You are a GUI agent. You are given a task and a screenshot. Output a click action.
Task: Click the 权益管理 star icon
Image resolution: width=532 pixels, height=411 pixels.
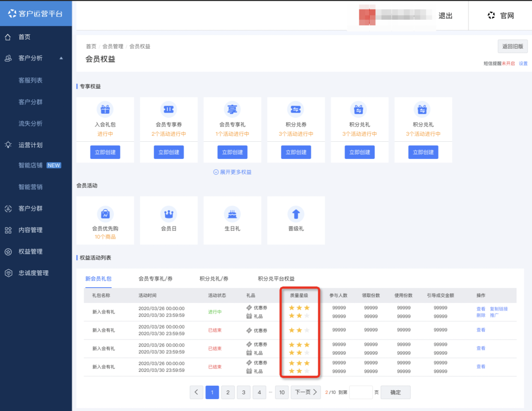click(x=8, y=252)
